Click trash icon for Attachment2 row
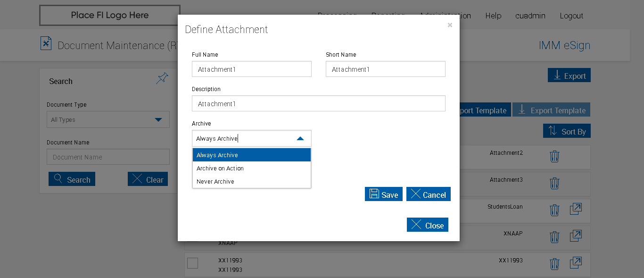The height and width of the screenshot is (278, 644). pyautogui.click(x=554, y=156)
